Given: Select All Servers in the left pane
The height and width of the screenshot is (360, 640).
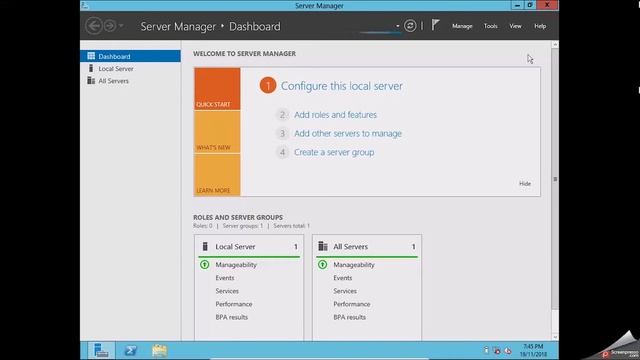Looking at the screenshot, I should [x=130, y=81].
